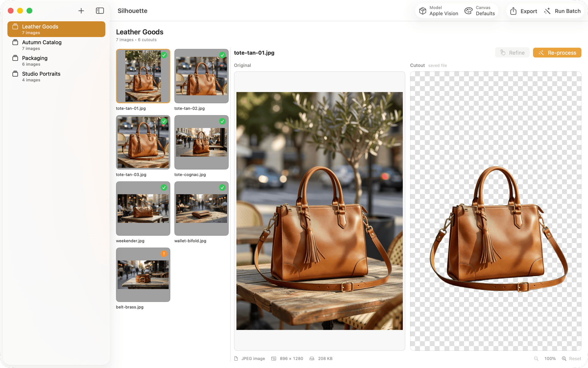This screenshot has width=588, height=368.
Task: Select Autumn Catalog collection
Action: coord(56,45)
